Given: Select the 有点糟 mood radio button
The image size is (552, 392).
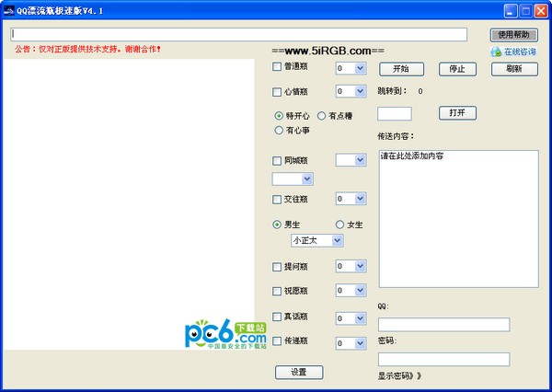Looking at the screenshot, I should click(x=321, y=116).
